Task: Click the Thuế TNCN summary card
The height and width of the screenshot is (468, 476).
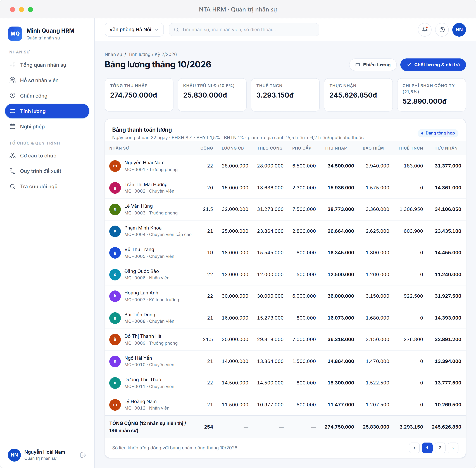Action: point(285,95)
